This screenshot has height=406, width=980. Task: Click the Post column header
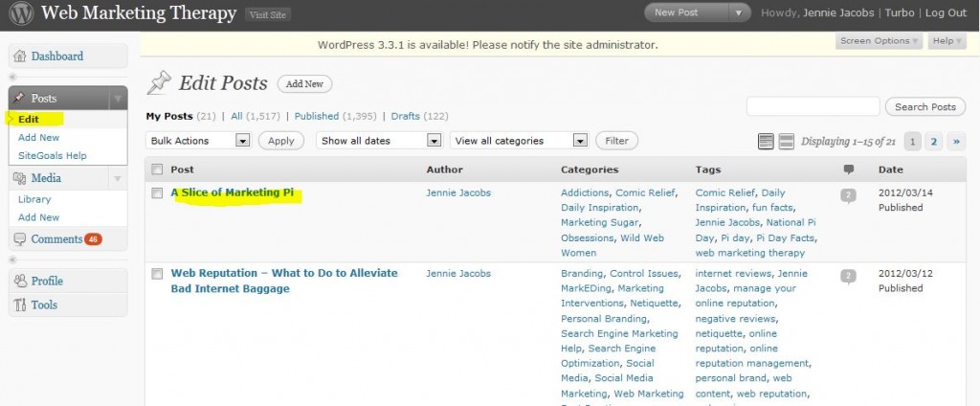[182, 169]
